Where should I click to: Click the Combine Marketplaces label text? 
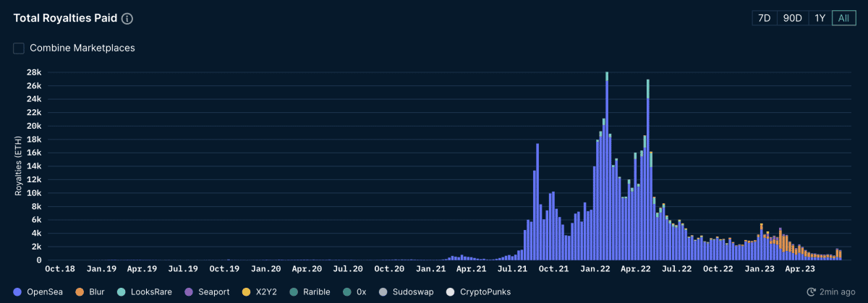click(82, 48)
